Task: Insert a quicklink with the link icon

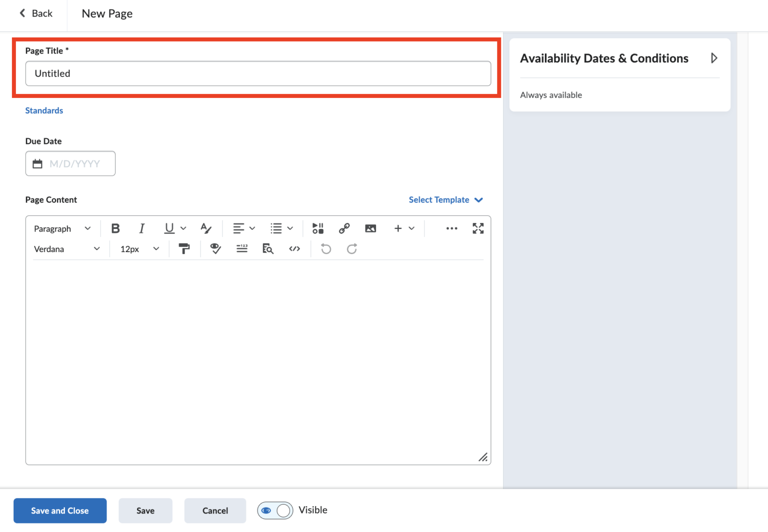Action: (344, 228)
